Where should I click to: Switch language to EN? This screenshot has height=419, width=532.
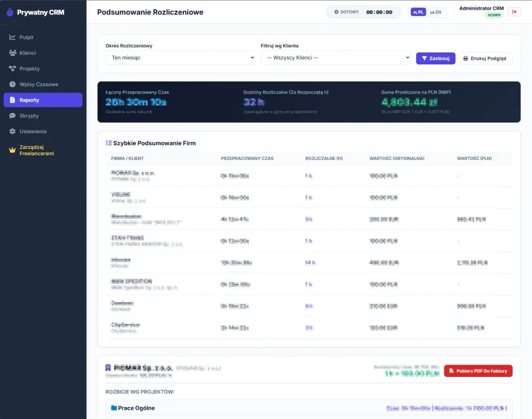(436, 12)
